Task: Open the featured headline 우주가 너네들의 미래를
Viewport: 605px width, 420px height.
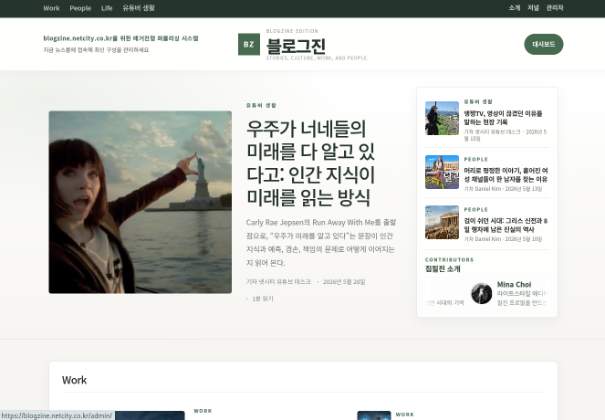Action: pyautogui.click(x=311, y=162)
